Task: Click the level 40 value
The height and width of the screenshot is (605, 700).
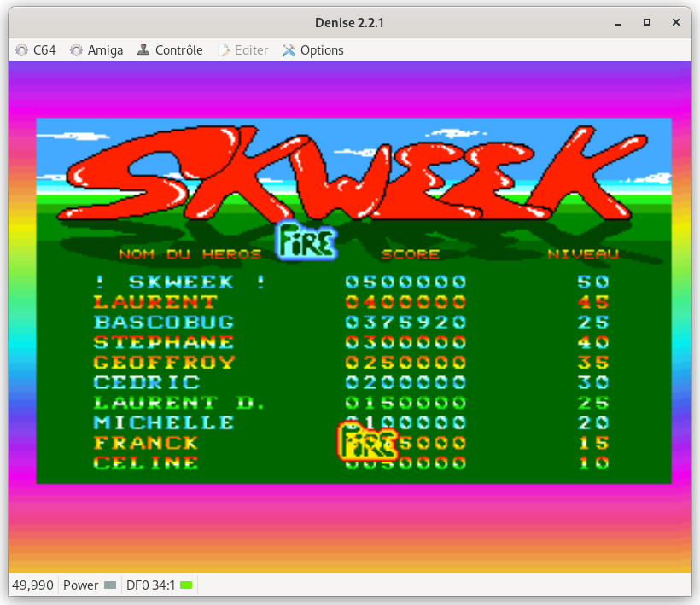Action: tap(593, 342)
